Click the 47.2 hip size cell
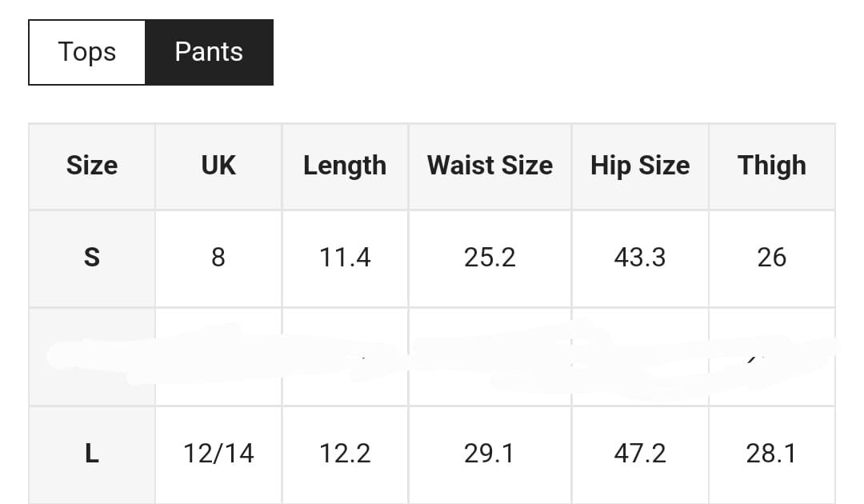Image resolution: width=864 pixels, height=504 pixels. point(640,454)
